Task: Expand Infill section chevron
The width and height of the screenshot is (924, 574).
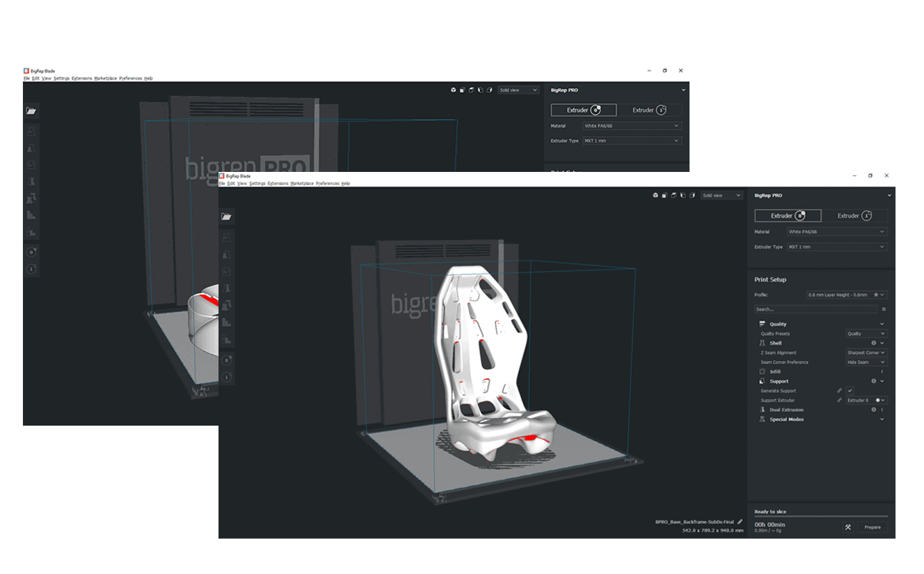Action: coord(882,372)
